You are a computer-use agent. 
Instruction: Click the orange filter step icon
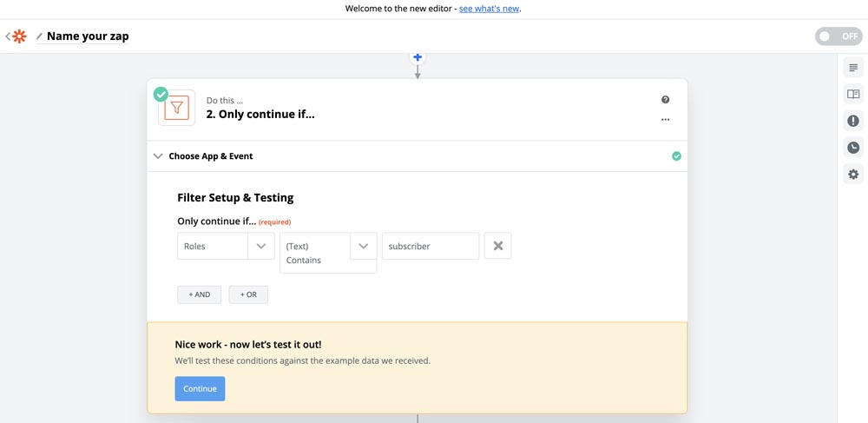tap(177, 108)
